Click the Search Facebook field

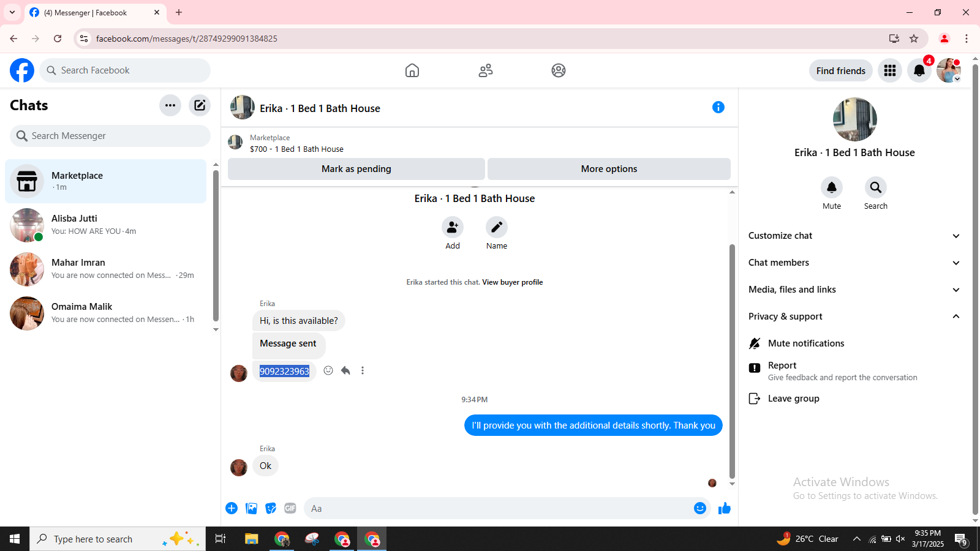[125, 70]
